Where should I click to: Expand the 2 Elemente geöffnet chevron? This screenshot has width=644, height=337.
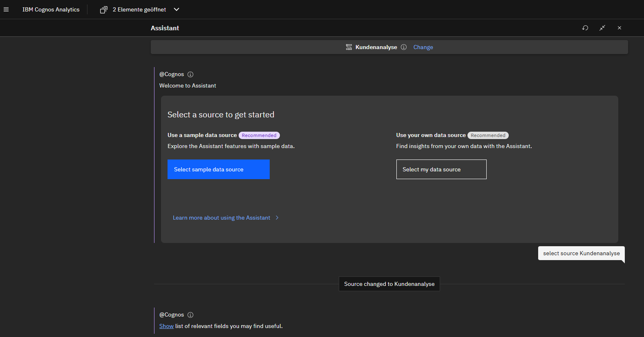177,9
